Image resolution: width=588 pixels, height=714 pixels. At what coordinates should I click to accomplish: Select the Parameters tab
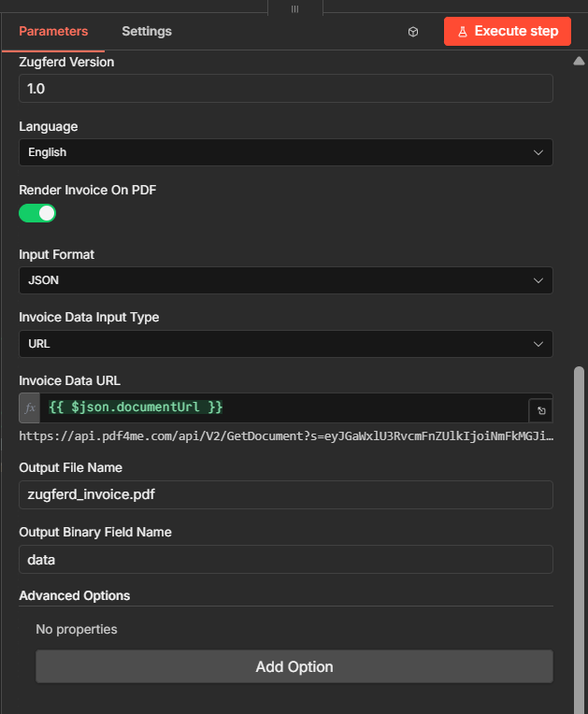click(53, 32)
